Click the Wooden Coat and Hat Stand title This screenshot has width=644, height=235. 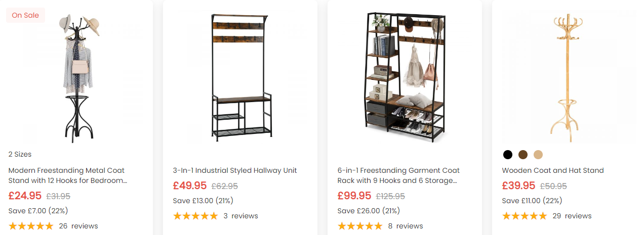pyautogui.click(x=553, y=170)
